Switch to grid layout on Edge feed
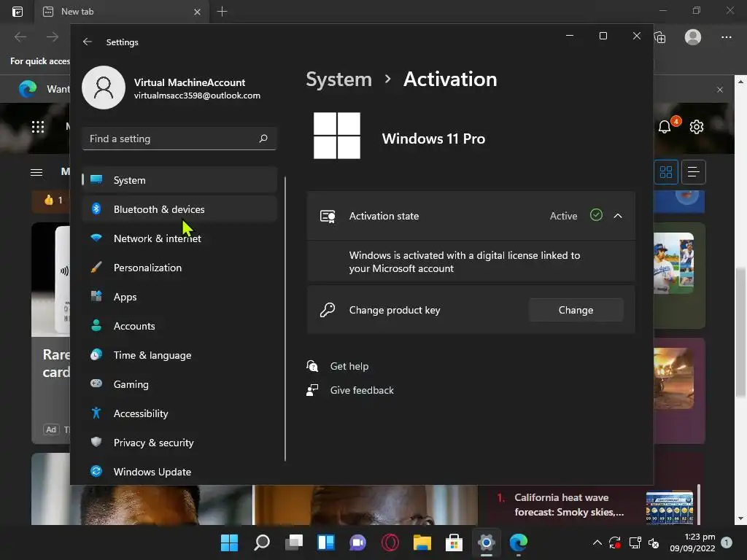The height and width of the screenshot is (560, 747). point(666,172)
